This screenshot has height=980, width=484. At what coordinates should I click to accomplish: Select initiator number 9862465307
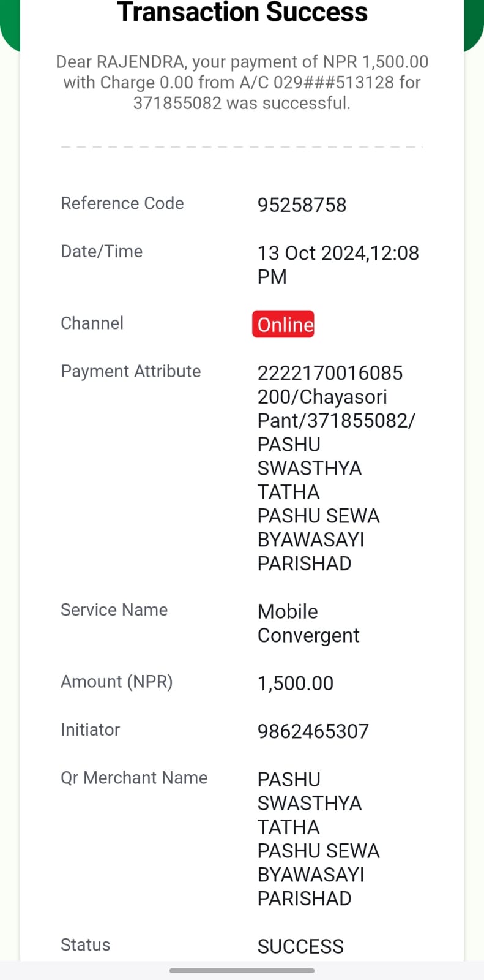313,731
